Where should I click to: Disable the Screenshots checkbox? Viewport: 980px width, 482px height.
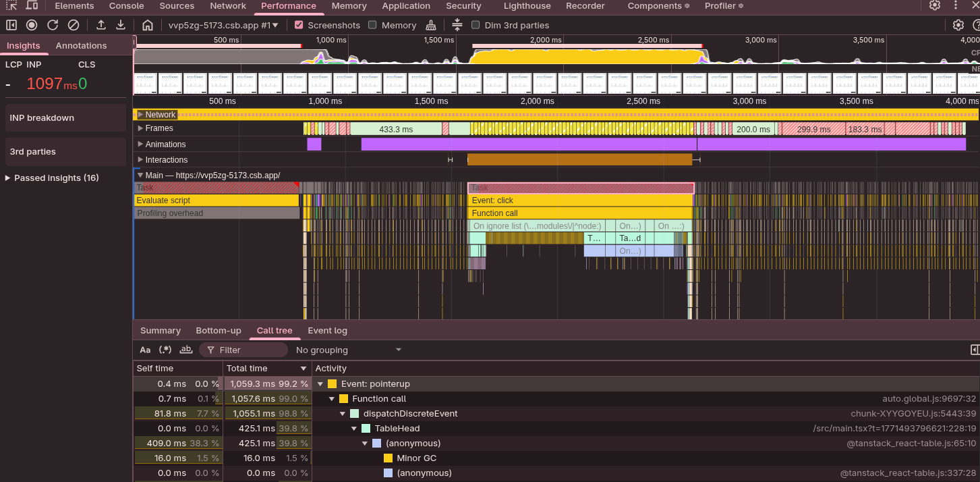298,24
